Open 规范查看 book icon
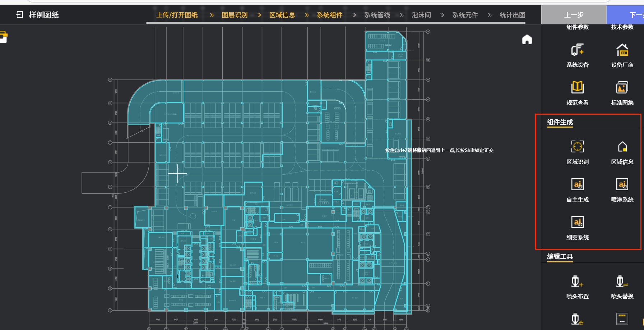644x330 pixels. pyautogui.click(x=577, y=88)
